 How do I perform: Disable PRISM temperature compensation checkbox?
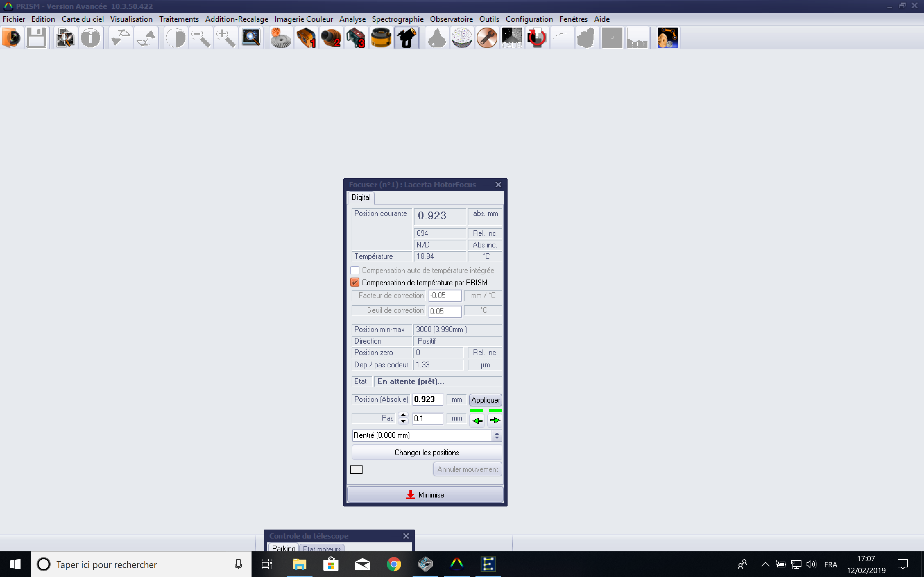(355, 282)
